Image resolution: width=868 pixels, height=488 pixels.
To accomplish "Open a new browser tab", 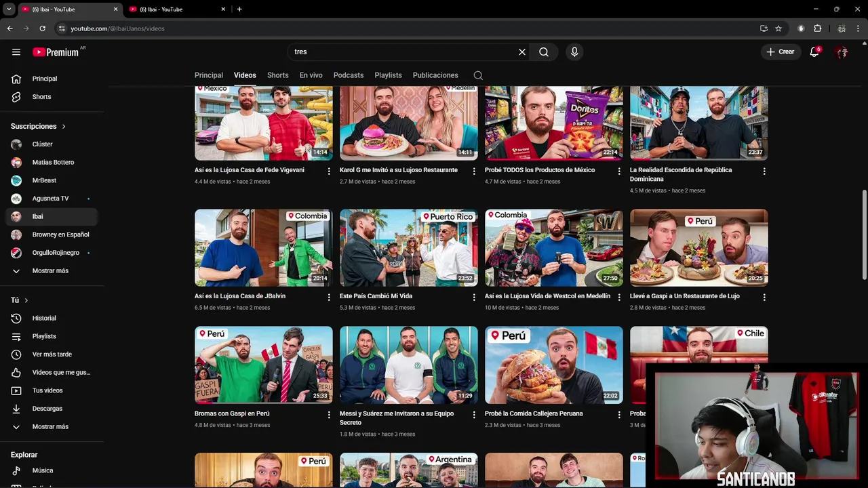I will 239,9.
